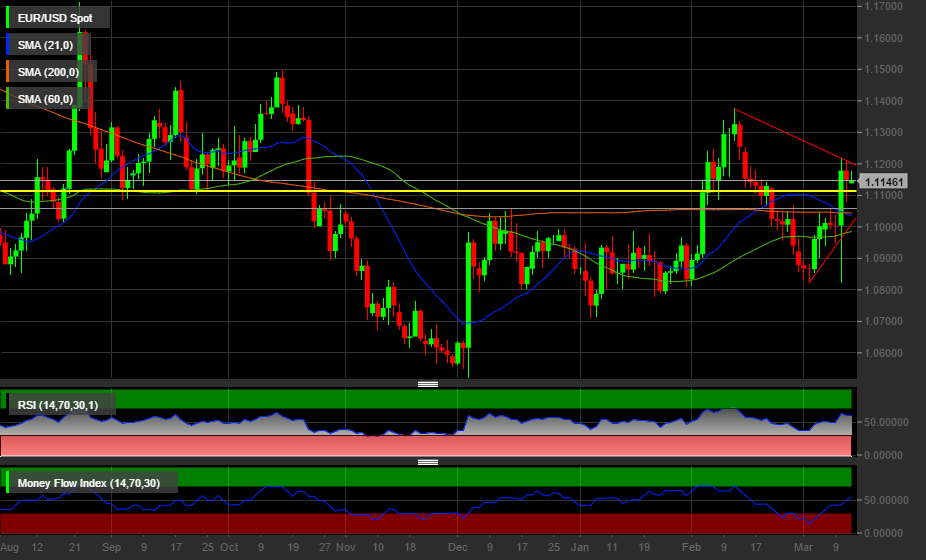This screenshot has height=560, width=926.
Task: Click the Feb label on the date axis
Action: click(691, 548)
